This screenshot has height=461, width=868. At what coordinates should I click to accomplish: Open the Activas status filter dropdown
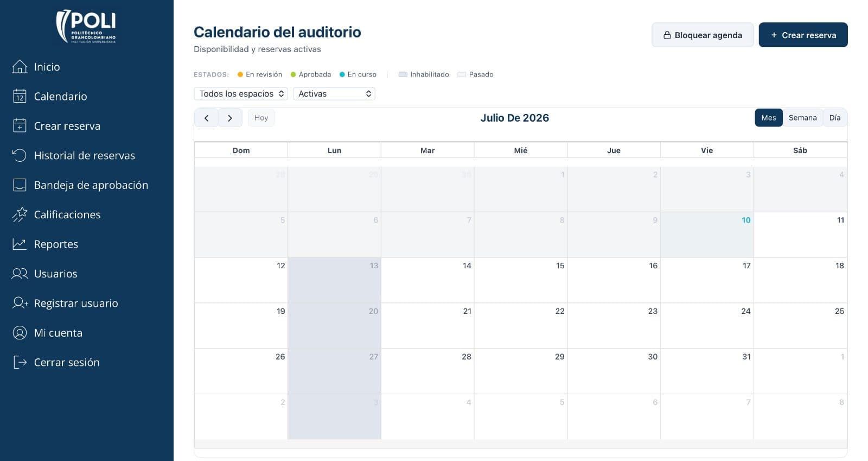pos(334,93)
